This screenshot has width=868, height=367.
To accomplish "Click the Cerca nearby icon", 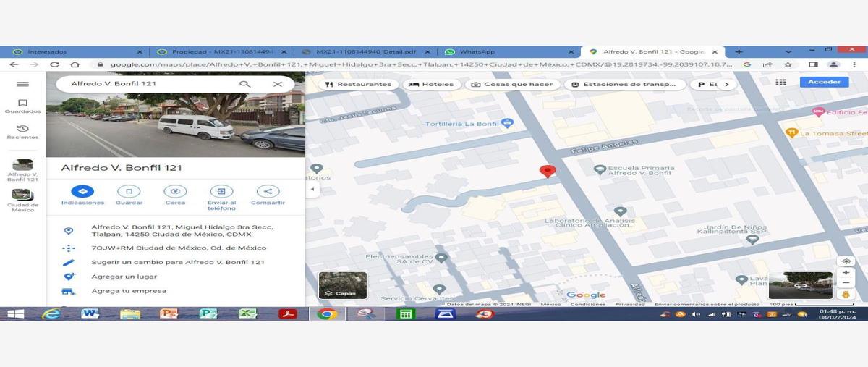I will [175, 192].
